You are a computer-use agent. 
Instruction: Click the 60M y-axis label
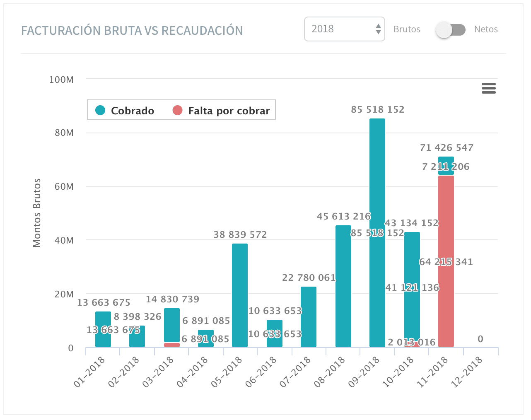pos(64,186)
